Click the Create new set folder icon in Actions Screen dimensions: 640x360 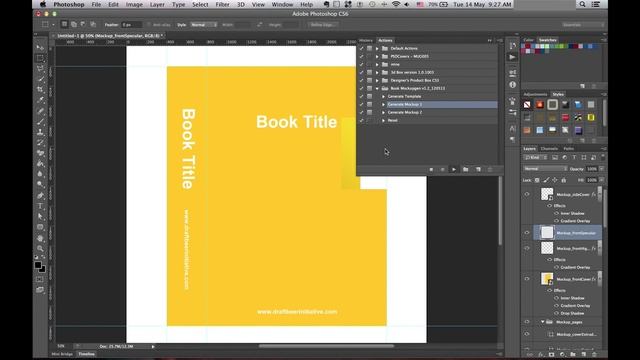pos(465,169)
